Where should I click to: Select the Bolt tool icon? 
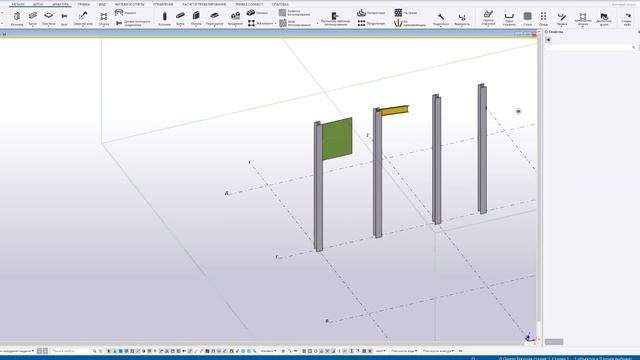click(64, 16)
